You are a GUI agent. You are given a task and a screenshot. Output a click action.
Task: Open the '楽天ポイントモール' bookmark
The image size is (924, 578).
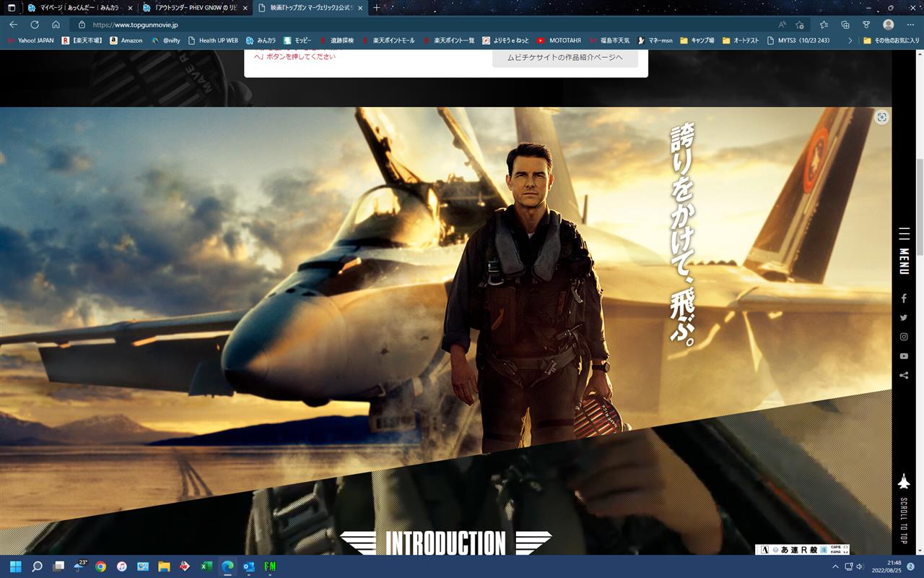388,40
